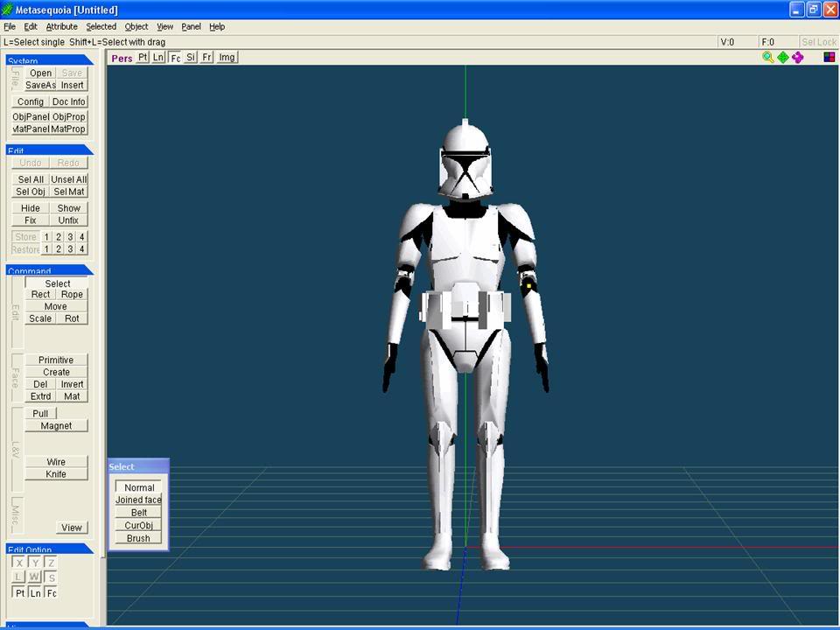
Task: Click the green diamond rotate-view icon
Action: tap(783, 58)
